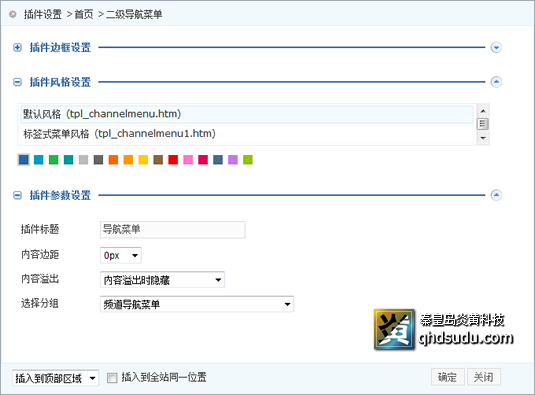Open the 选择分组 频道导航菜单 dropdown
The image size is (535, 395).
click(197, 304)
